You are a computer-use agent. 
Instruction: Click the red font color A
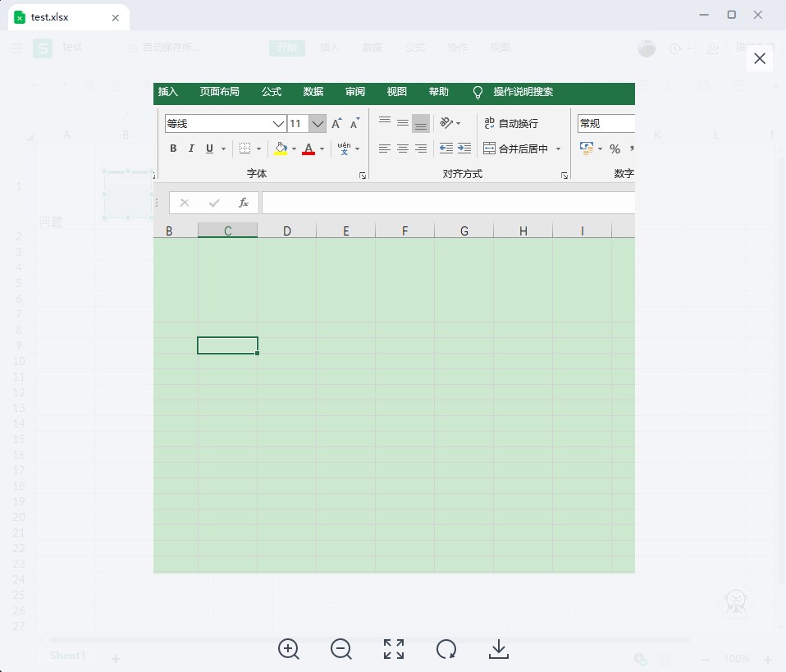pos(308,149)
